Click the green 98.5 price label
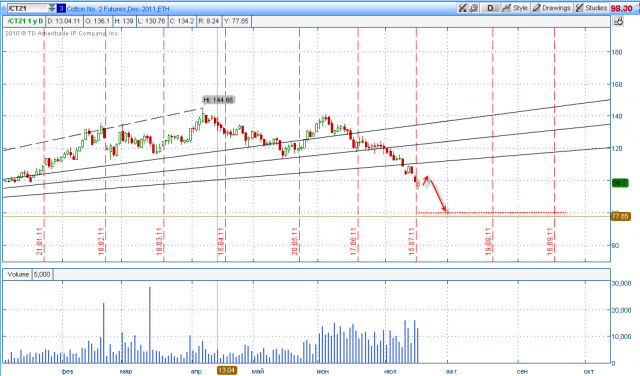 [620, 183]
